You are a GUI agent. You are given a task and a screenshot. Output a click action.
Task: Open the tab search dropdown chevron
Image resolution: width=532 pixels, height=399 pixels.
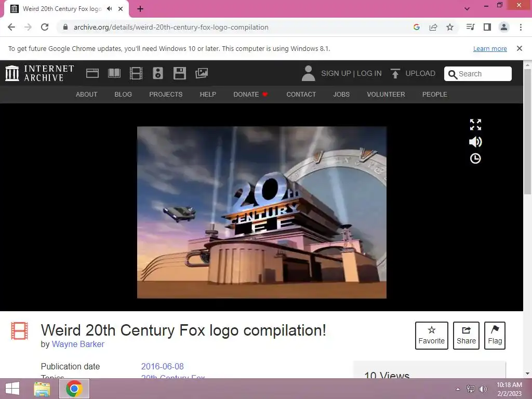467,9
